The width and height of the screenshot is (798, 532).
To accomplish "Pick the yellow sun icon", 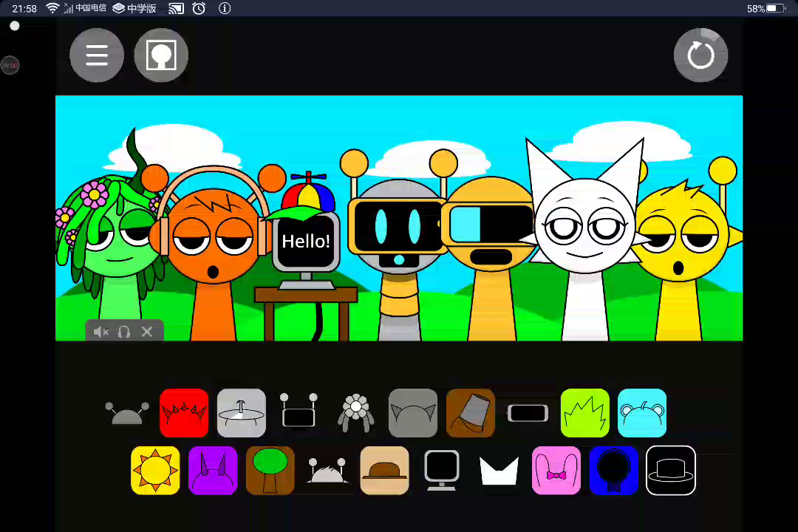I will pyautogui.click(x=155, y=471).
